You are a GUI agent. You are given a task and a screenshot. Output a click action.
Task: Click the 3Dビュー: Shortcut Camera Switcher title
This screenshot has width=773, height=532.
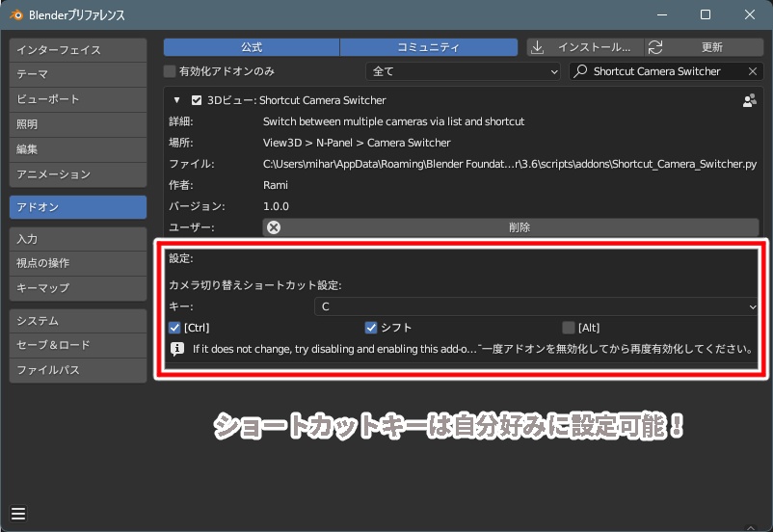[x=296, y=100]
